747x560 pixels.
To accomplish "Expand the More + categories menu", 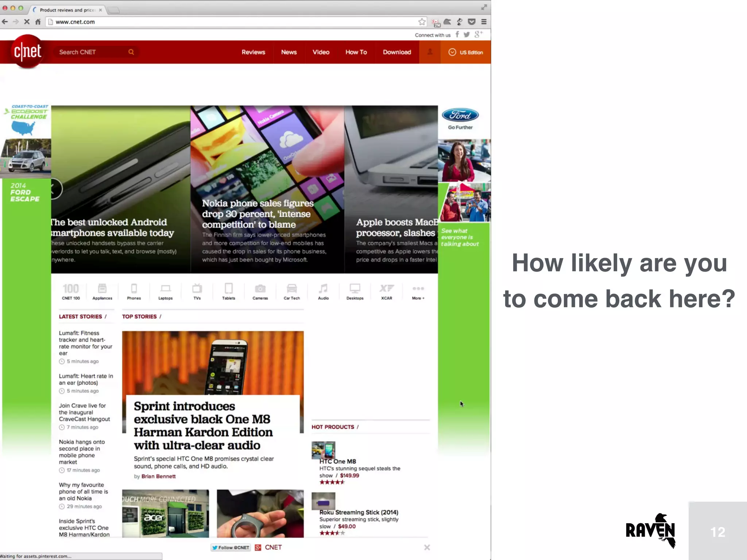I will pos(418,291).
